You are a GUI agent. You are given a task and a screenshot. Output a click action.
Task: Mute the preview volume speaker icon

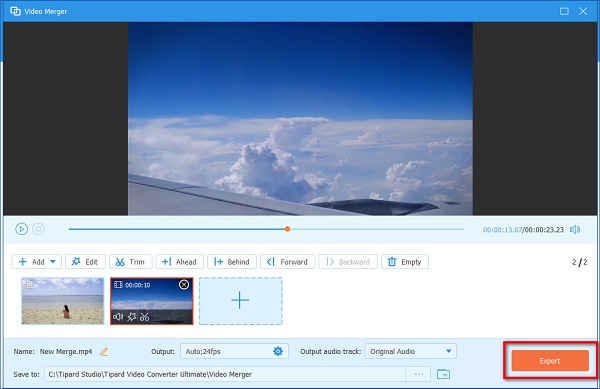[575, 229]
